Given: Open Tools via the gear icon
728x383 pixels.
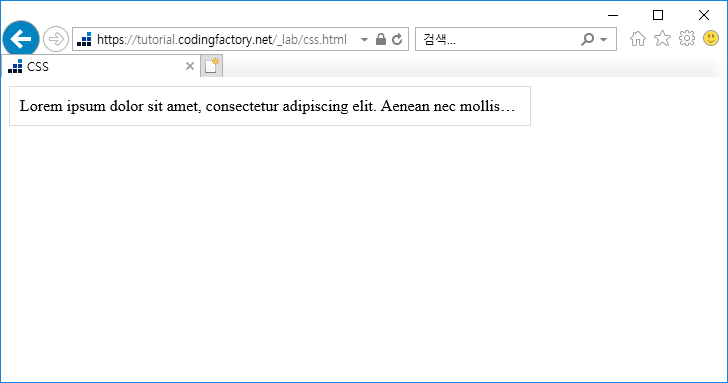Looking at the screenshot, I should click(x=687, y=39).
